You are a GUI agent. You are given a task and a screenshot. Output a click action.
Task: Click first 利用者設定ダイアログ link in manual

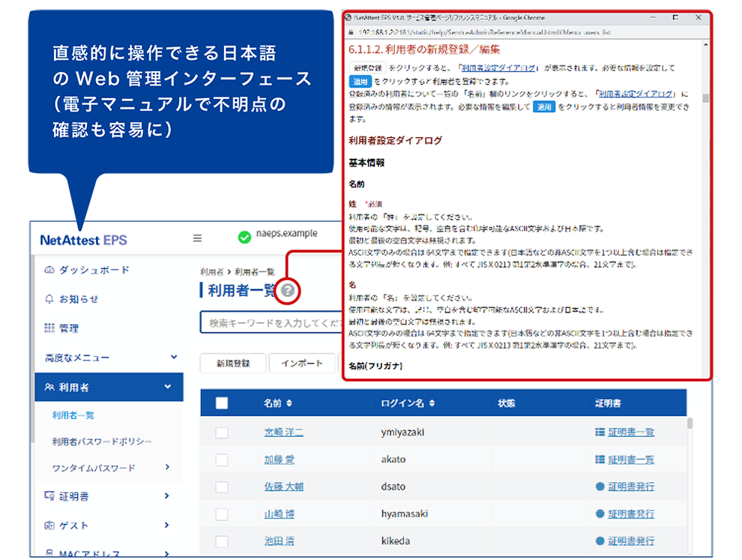tap(498, 67)
